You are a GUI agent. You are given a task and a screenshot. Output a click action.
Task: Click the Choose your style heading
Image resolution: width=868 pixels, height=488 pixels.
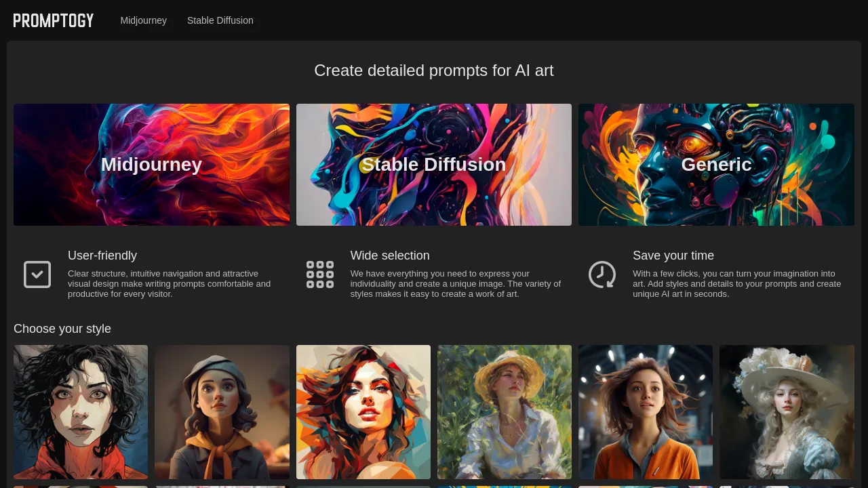point(62,329)
